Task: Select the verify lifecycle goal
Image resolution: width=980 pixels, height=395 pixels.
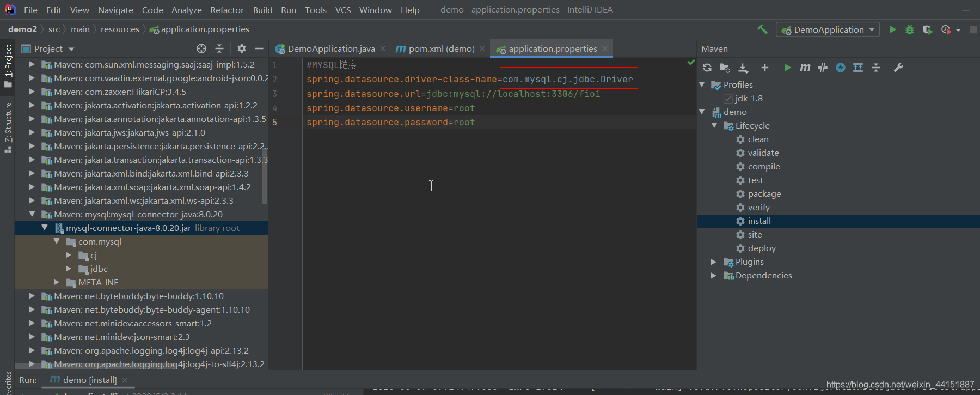Action: point(758,207)
